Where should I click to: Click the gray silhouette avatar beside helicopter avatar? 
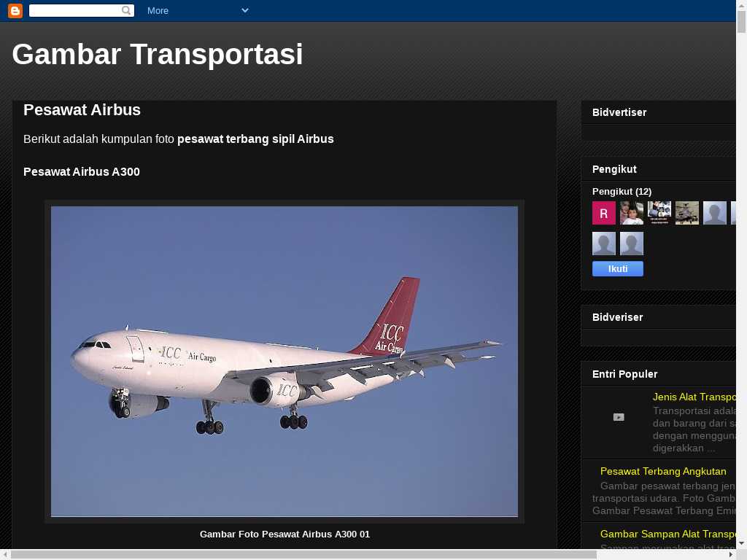tap(715, 213)
